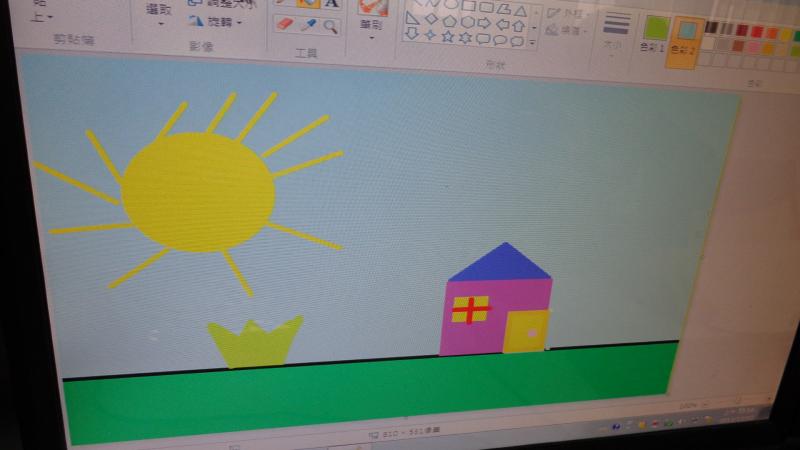Expand the Rotate (旋轉) dropdown arrow
800x450 pixels.
[239, 23]
